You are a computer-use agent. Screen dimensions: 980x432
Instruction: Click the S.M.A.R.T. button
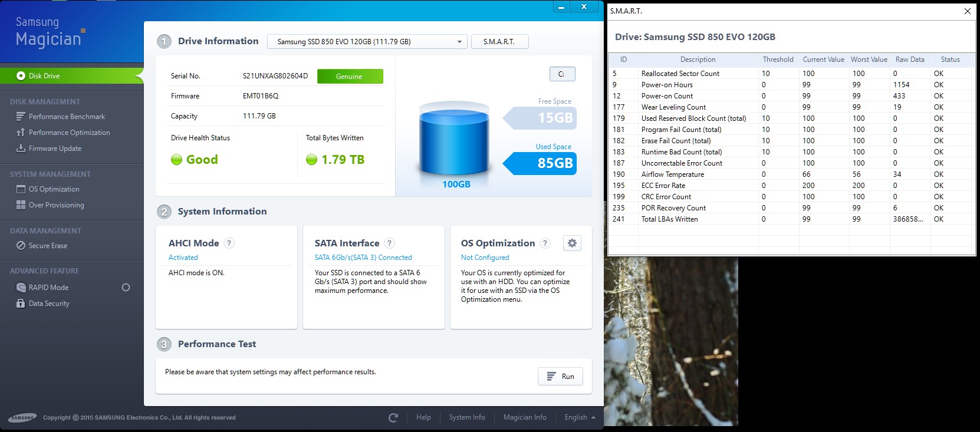(499, 42)
